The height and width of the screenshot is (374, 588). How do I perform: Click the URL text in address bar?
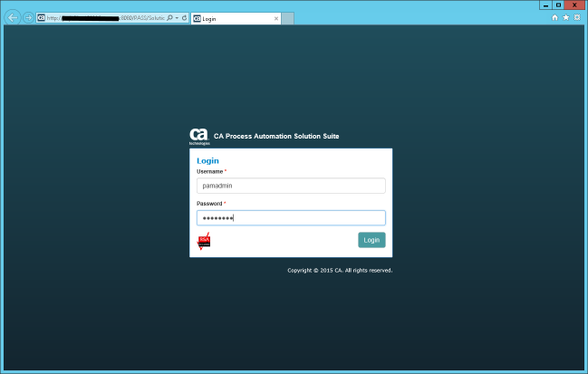click(106, 18)
